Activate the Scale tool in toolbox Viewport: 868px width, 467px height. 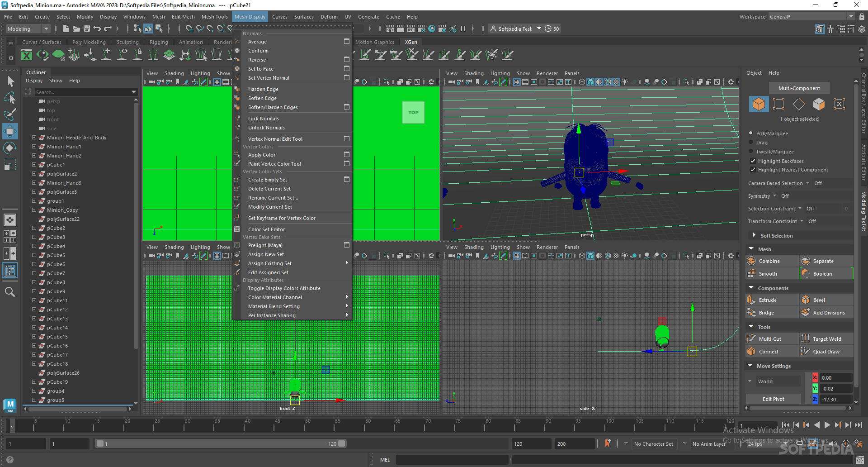(x=10, y=165)
